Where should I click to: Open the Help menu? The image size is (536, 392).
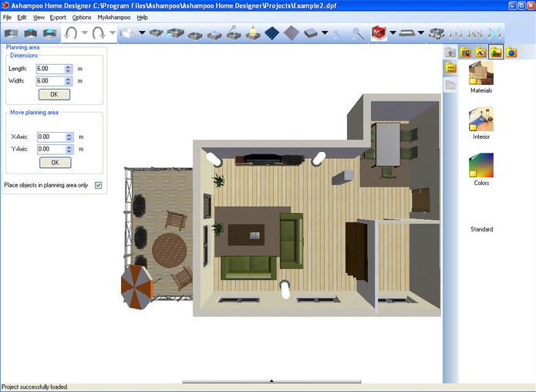pyautogui.click(x=142, y=17)
